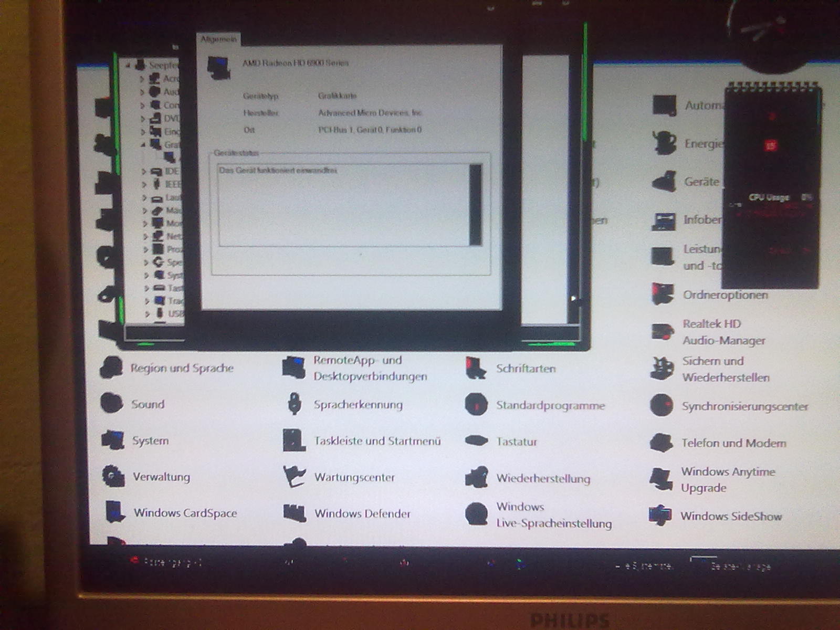
Task: Collapse the Gra... graphics node in device tree
Action: (143, 144)
